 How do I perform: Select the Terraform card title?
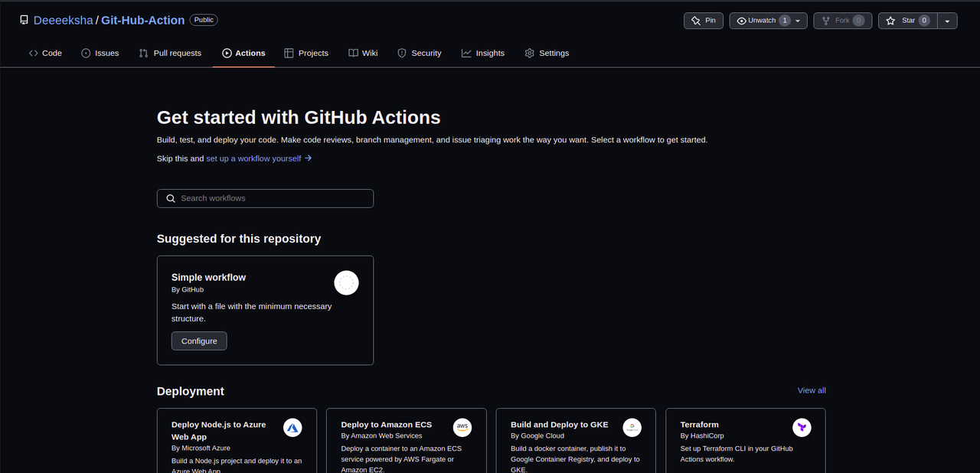coord(699,424)
